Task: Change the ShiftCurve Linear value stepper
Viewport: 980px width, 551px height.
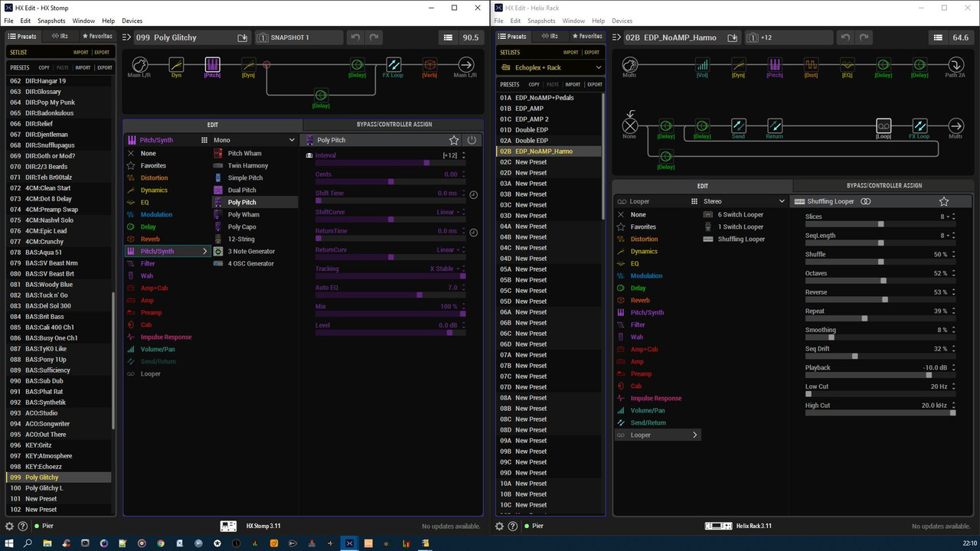Action: coord(462,212)
